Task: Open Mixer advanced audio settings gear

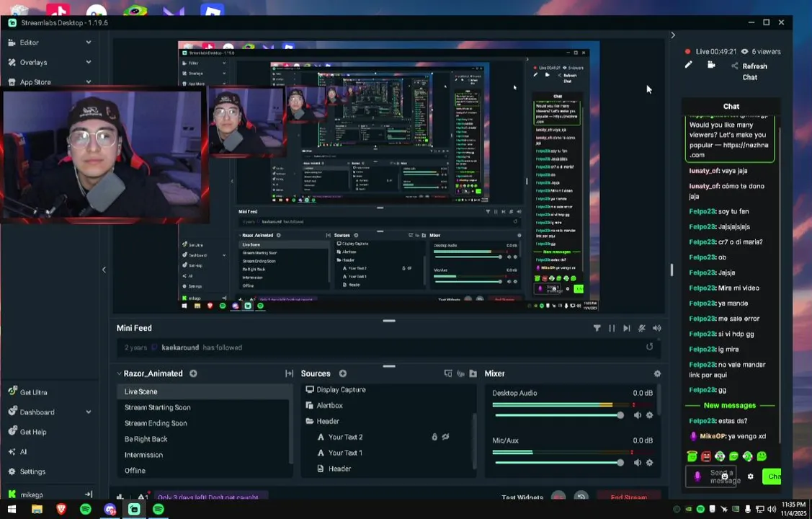Action: pos(657,373)
